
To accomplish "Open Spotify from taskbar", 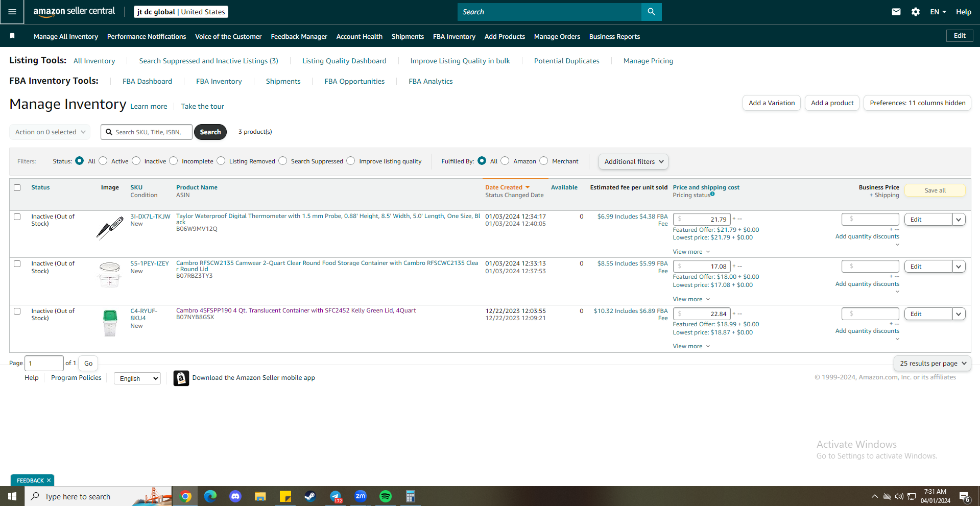I will [x=386, y=496].
